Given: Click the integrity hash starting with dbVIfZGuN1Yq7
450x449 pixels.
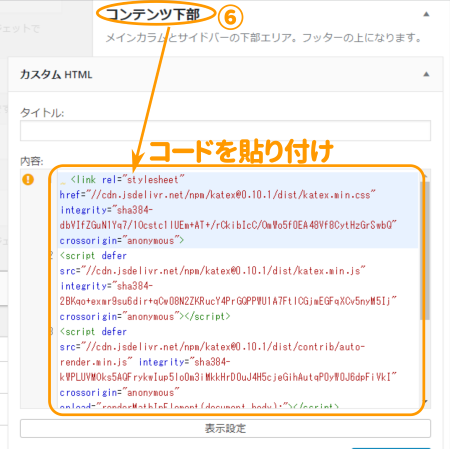Looking at the screenshot, I should coord(228,225).
